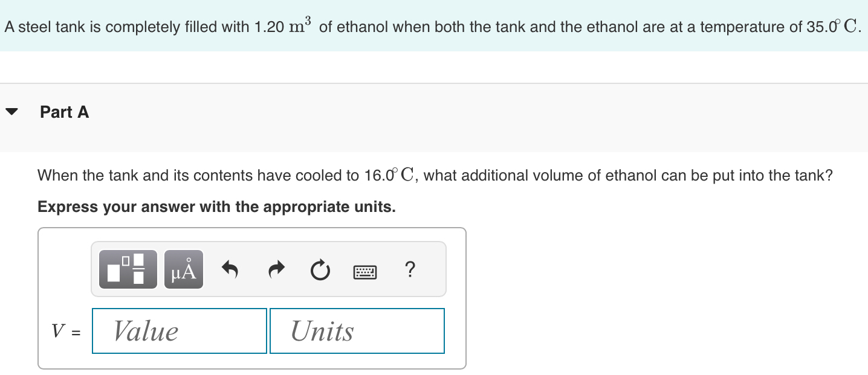The height and width of the screenshot is (375, 868).
Task: Click the answer entry box border
Action: [252, 228]
